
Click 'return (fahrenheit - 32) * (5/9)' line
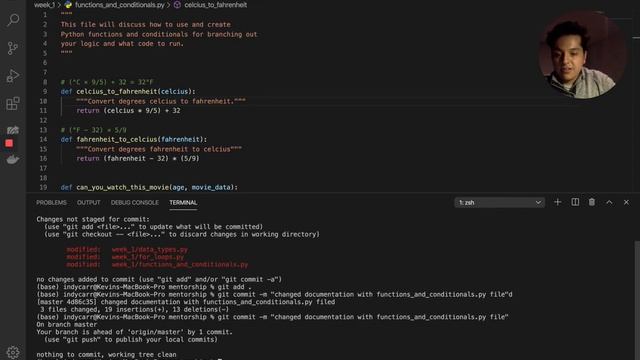[138, 158]
